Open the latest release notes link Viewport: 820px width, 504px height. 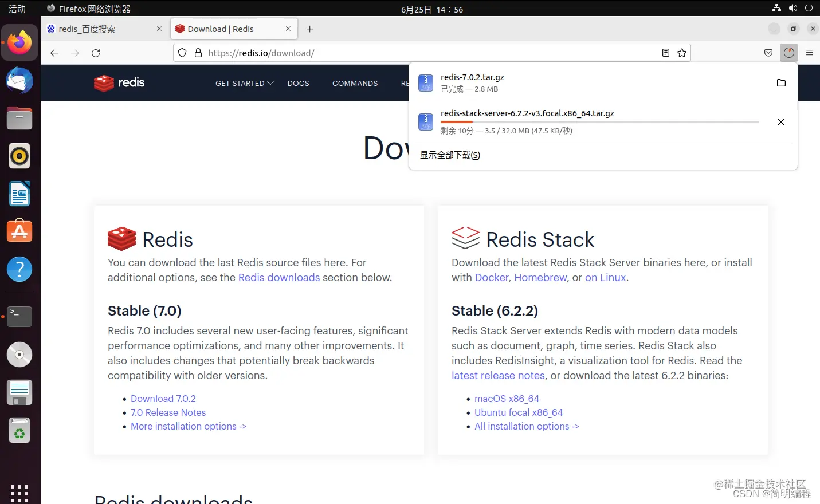click(498, 375)
